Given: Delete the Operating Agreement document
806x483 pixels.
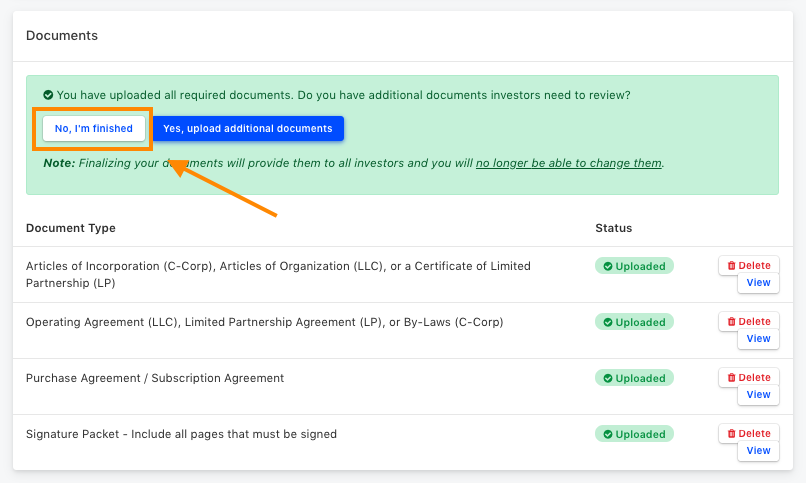Looking at the screenshot, I should click(749, 322).
